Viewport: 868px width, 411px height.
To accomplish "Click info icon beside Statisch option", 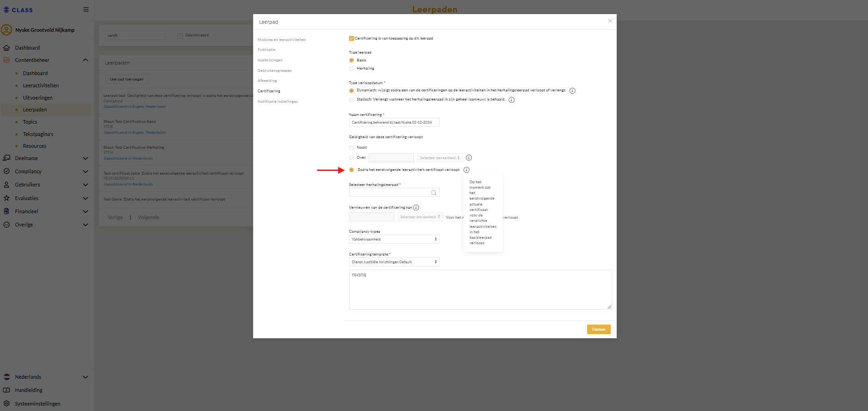I will 511,100.
